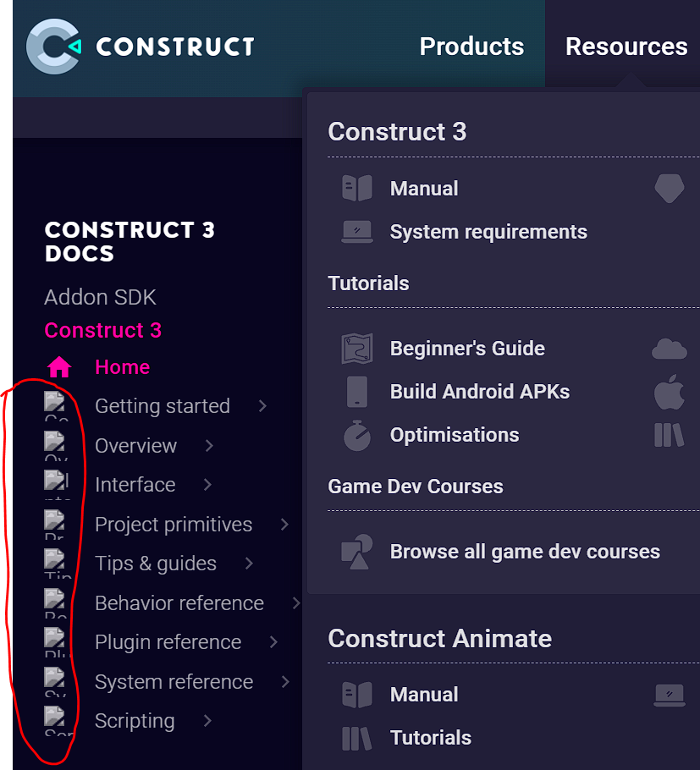Expand the Project primitives section arrow
Screen dimensions: 700x770
pyautogui.click(x=284, y=525)
